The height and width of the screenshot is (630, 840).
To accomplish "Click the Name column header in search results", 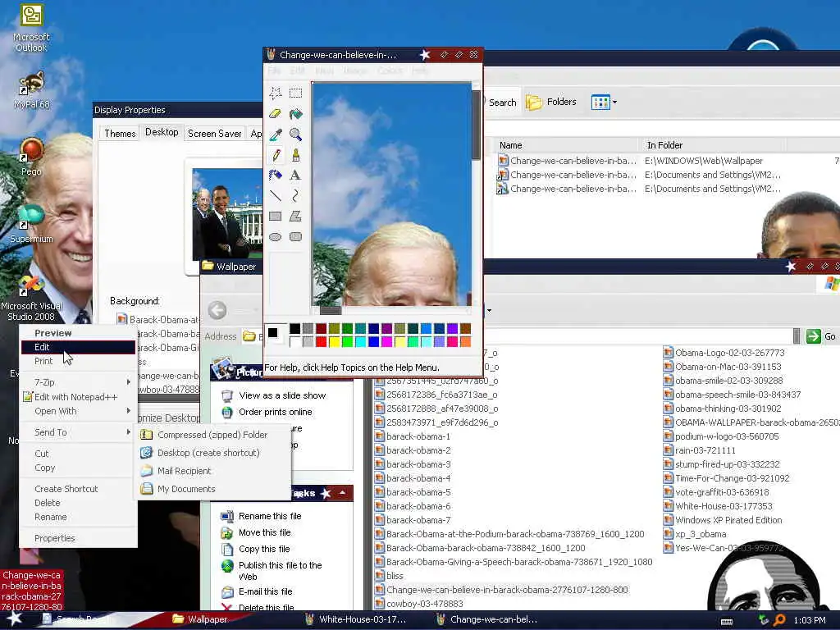I will click(x=567, y=145).
